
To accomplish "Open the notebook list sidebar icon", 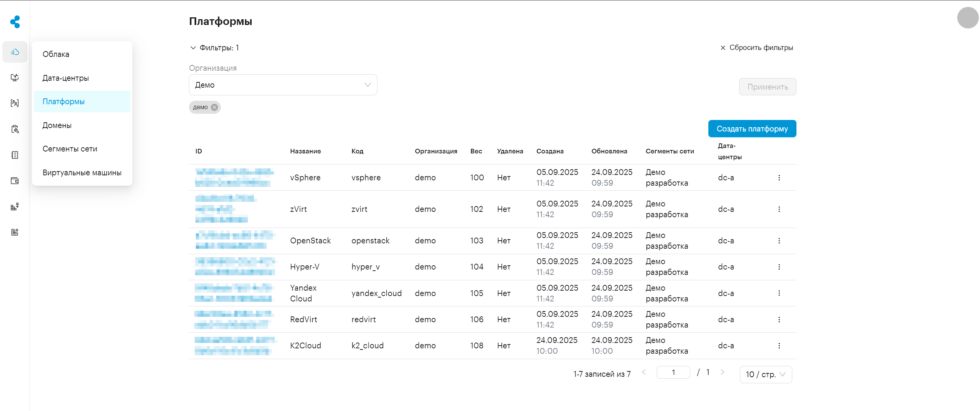I will [x=15, y=155].
